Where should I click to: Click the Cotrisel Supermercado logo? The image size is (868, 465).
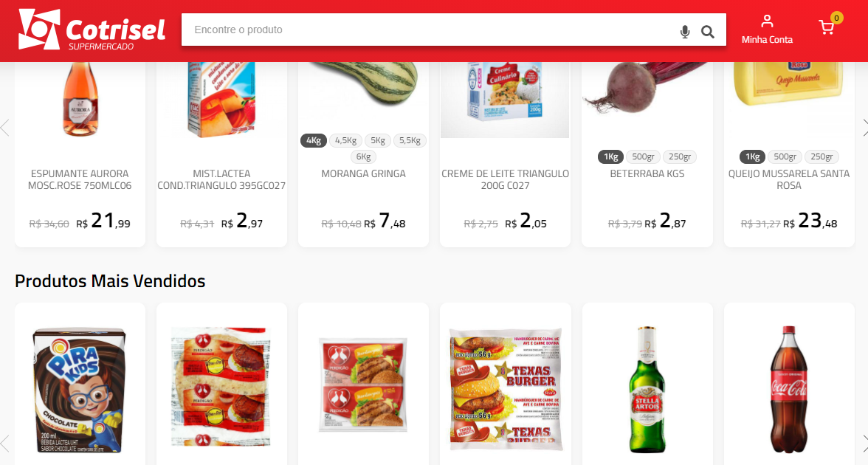[92, 30]
